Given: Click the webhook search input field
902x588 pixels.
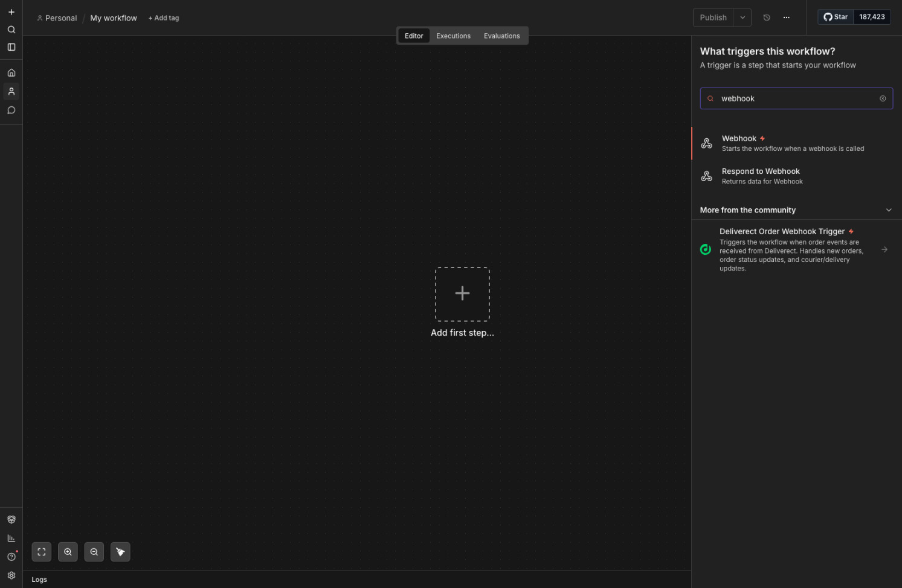Looking at the screenshot, I should (796, 98).
